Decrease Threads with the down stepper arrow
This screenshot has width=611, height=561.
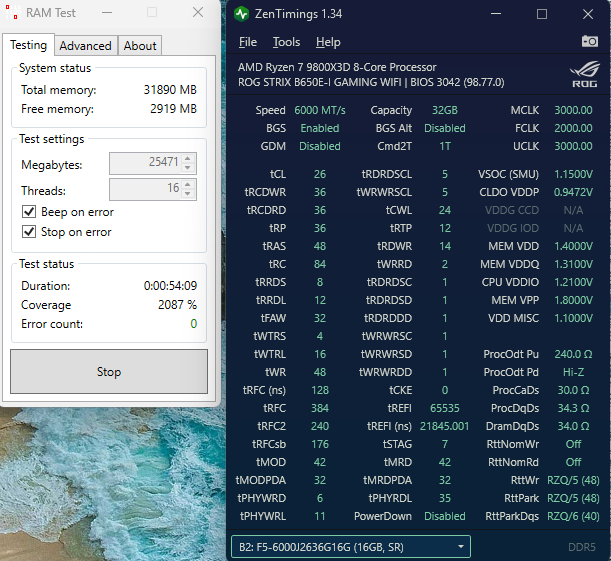[x=188, y=193]
